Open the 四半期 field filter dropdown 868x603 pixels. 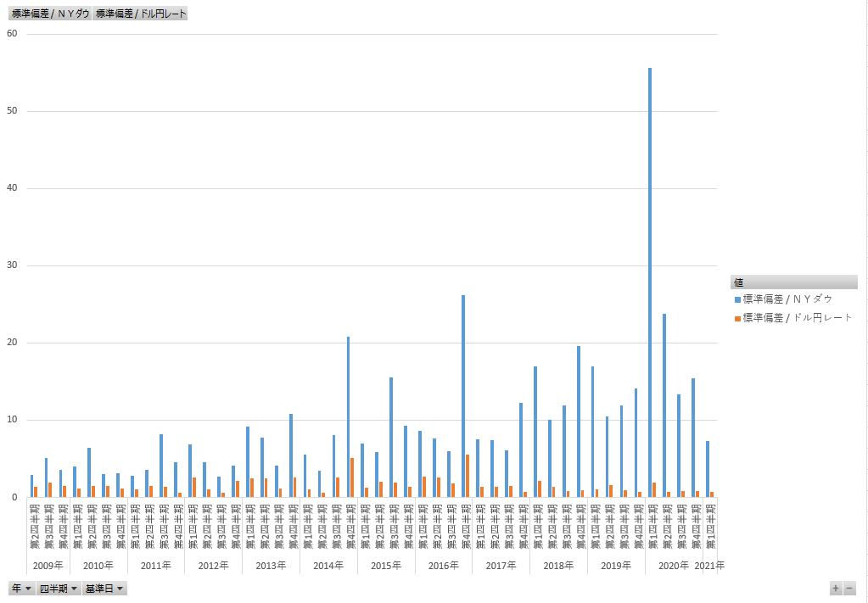click(x=59, y=589)
